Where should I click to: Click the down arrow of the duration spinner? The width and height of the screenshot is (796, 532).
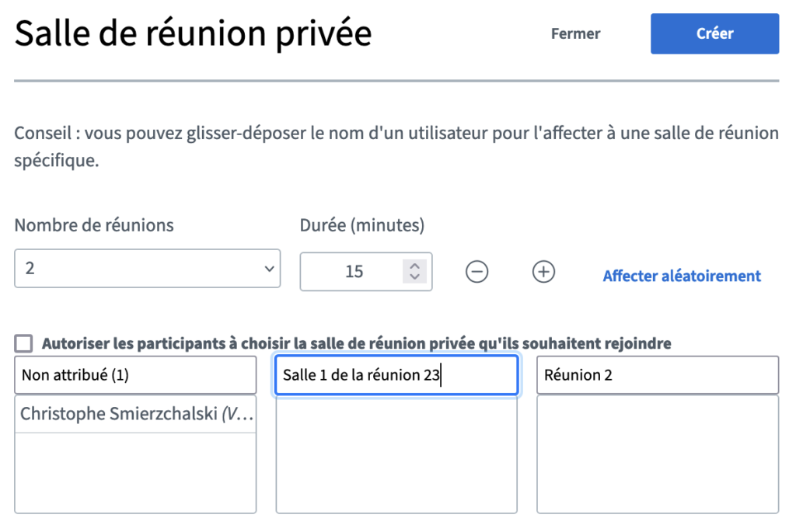[x=415, y=277]
